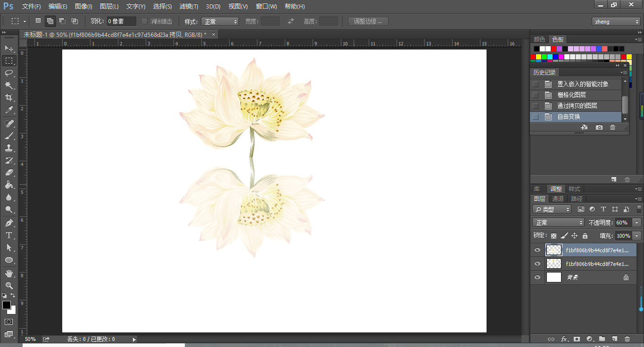Click the 调整边缘 button

point(368,22)
